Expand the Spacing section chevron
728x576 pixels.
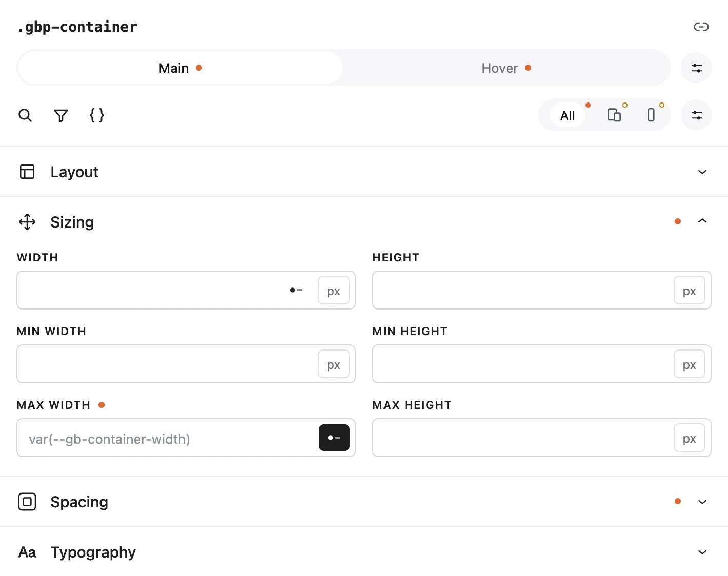[x=702, y=502]
